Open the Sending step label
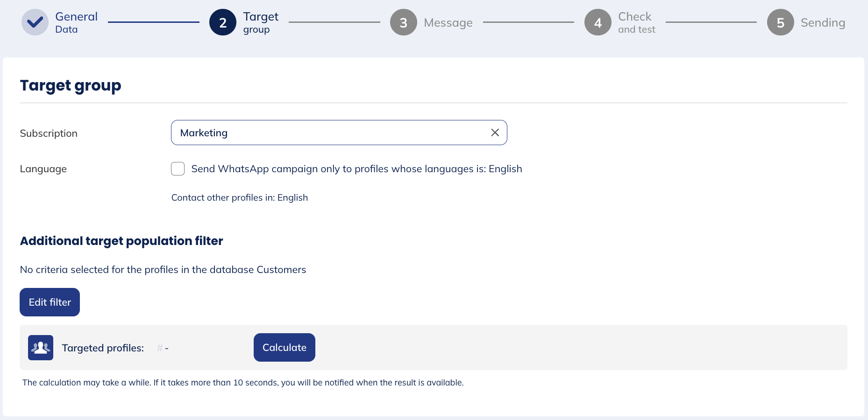This screenshot has height=420, width=868. click(x=823, y=22)
